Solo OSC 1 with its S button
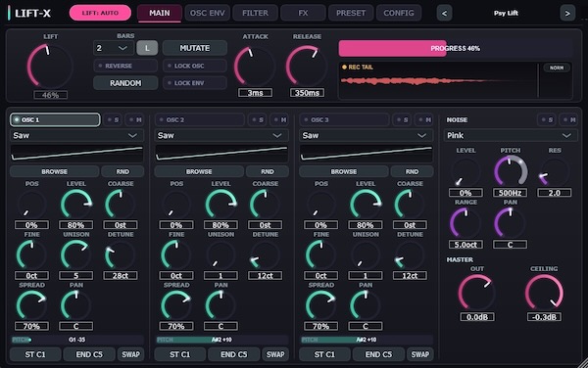Image resolution: width=588 pixels, height=368 pixels. click(x=113, y=119)
